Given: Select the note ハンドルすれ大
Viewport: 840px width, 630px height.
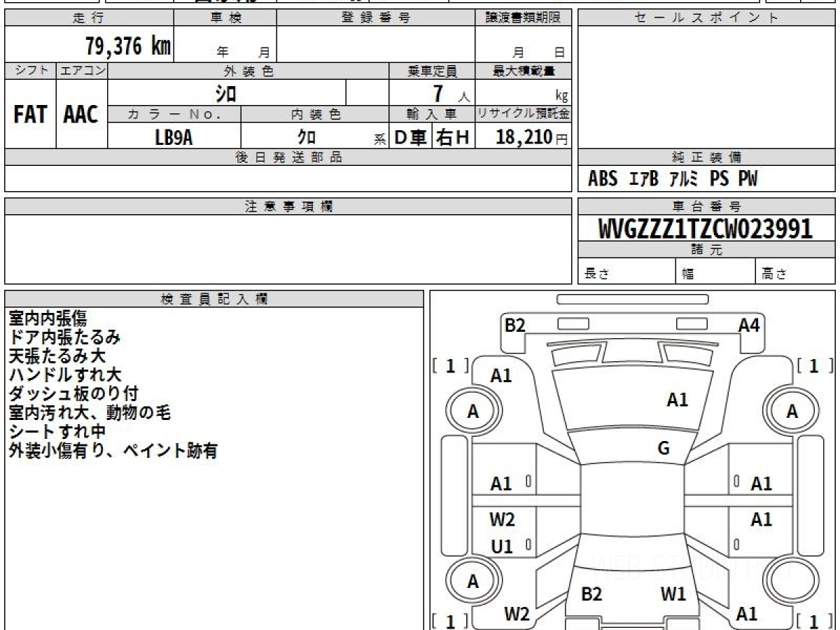Looking at the screenshot, I should click(65, 375).
